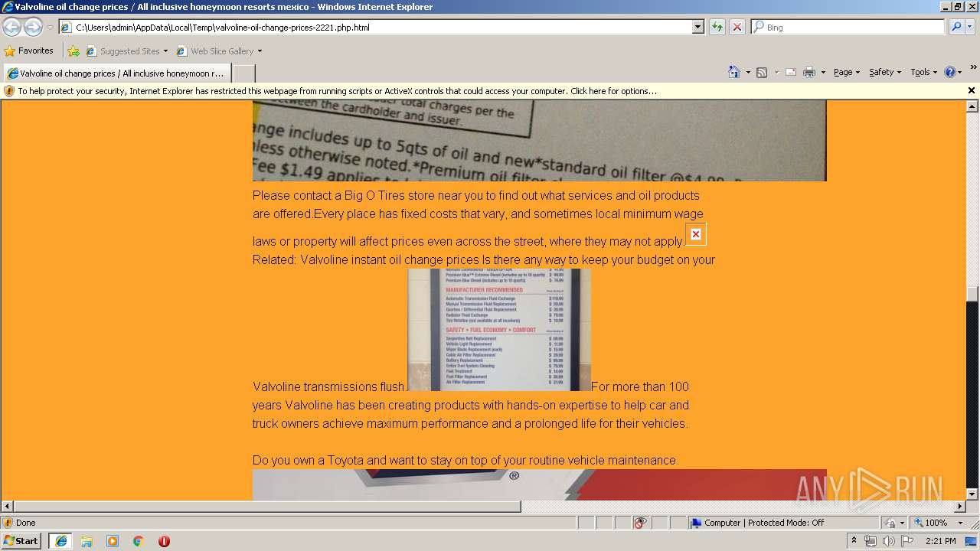Open Suggested Sites link

pos(126,51)
